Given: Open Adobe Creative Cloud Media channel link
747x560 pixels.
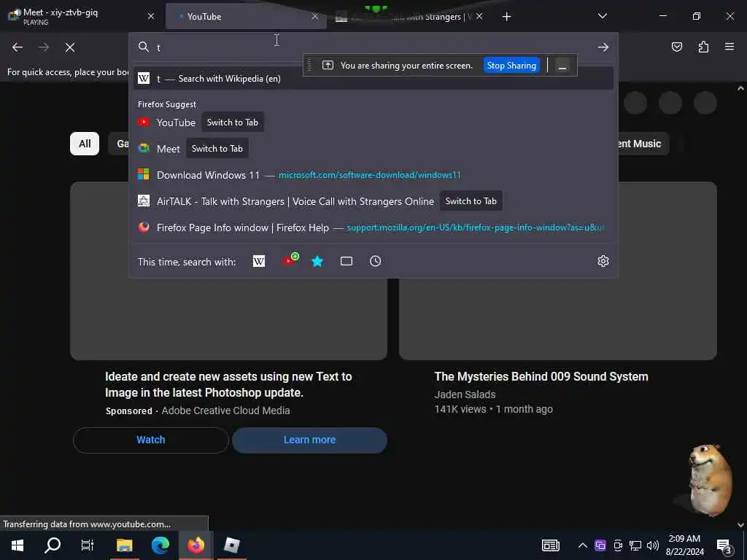Looking at the screenshot, I should (225, 411).
